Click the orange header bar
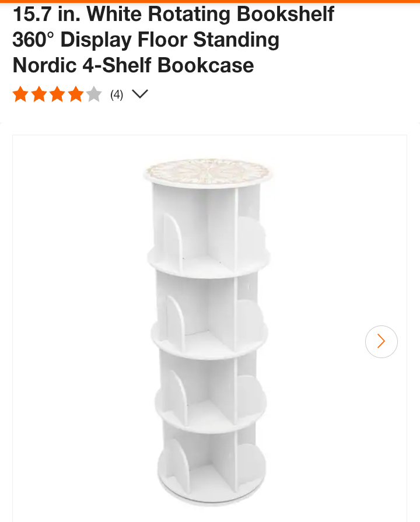Image resolution: width=420 pixels, height=522 pixels. (210, 1)
